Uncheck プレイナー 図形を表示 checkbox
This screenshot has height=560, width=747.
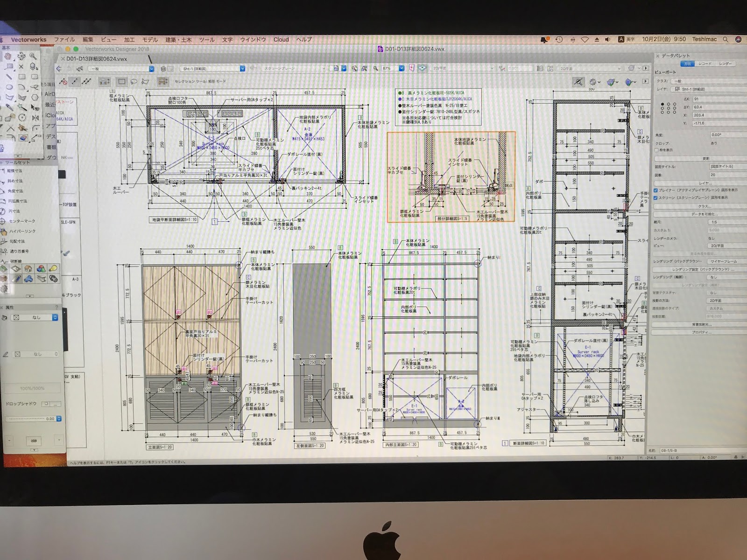point(655,190)
